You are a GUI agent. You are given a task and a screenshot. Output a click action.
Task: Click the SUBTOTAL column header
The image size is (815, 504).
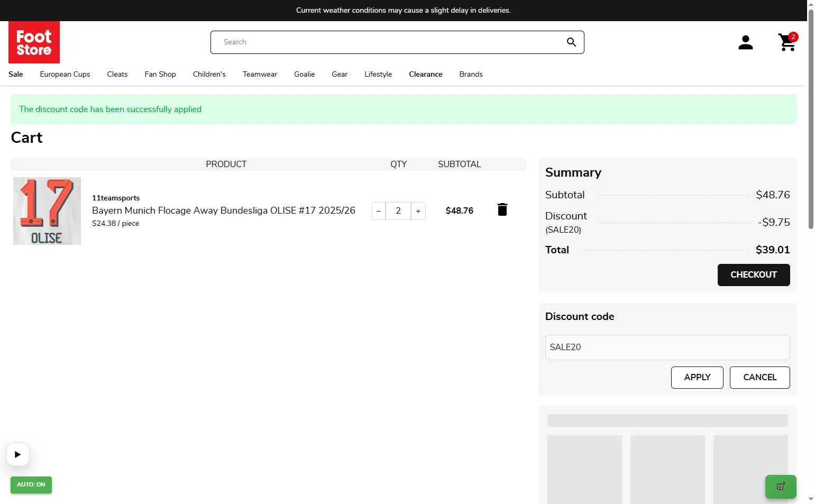point(460,164)
